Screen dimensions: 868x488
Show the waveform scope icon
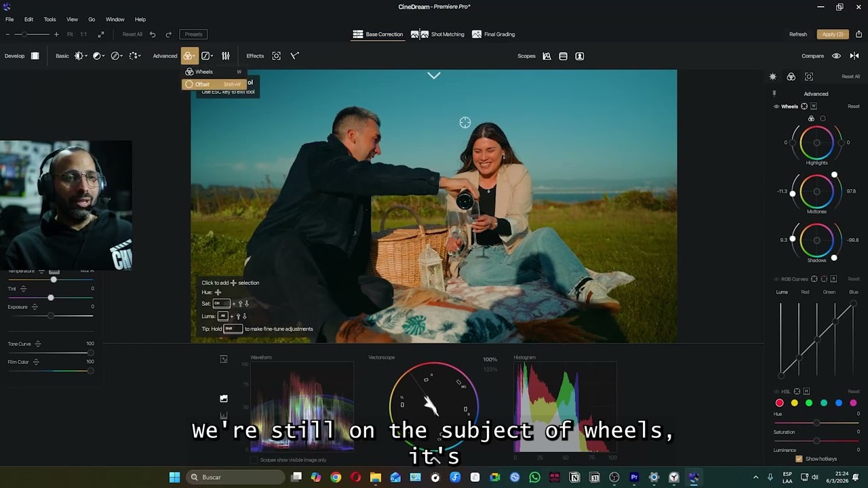(547, 56)
